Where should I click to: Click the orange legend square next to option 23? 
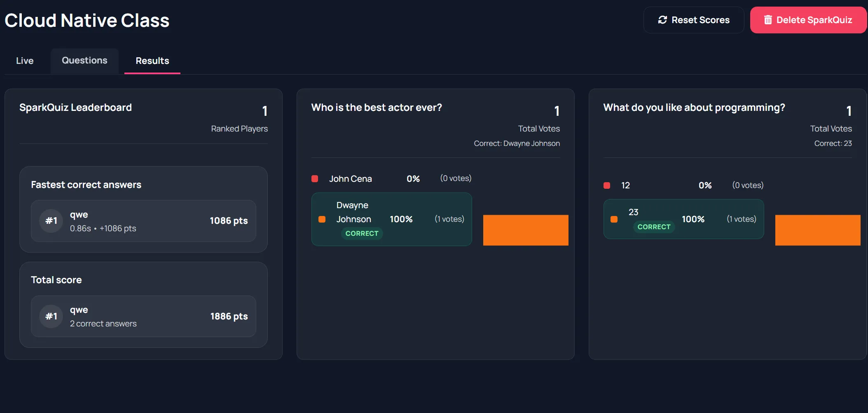(614, 219)
